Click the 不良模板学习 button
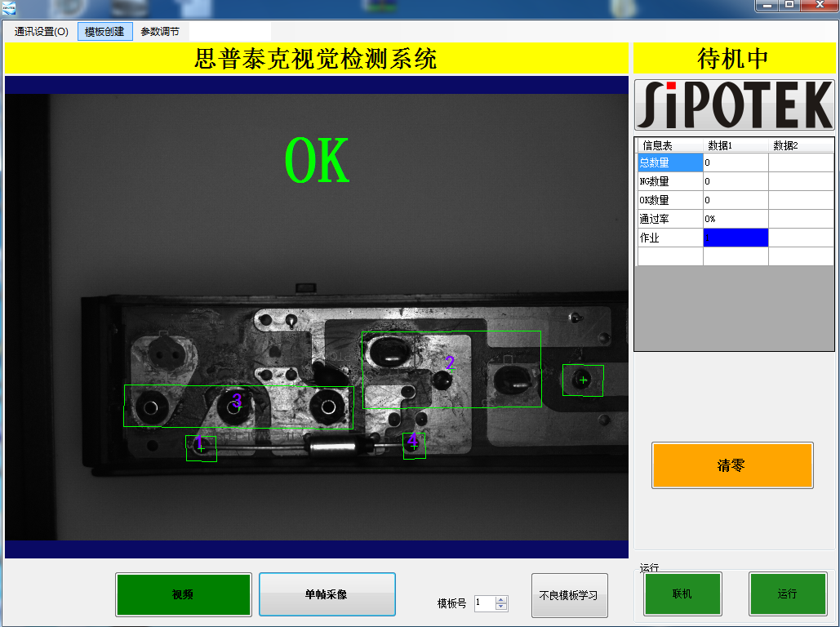The width and height of the screenshot is (840, 627). pos(569,595)
